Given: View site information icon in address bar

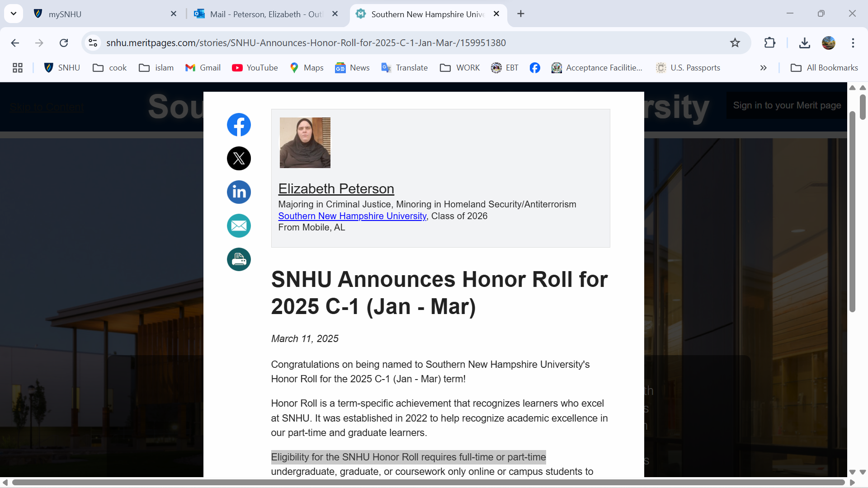Looking at the screenshot, I should (93, 43).
